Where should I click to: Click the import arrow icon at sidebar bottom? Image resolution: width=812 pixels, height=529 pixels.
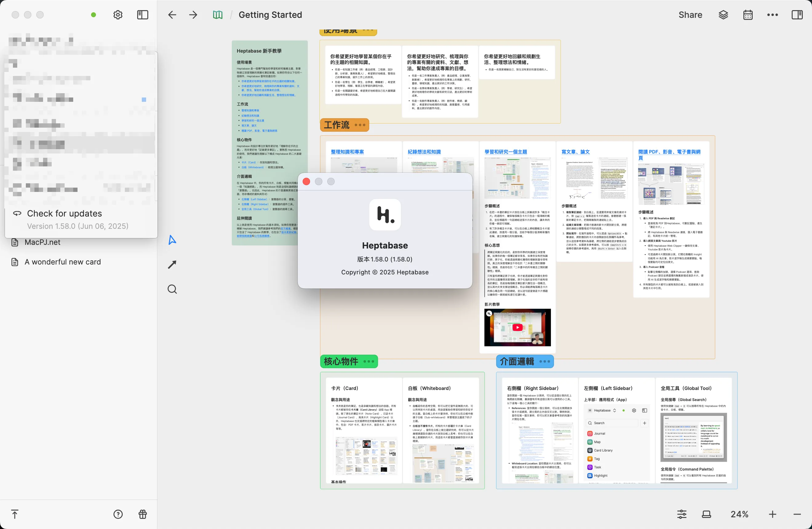[x=15, y=514]
